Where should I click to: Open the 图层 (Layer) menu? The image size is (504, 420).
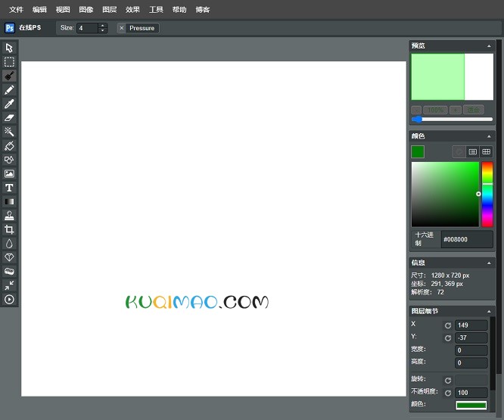coord(109,10)
